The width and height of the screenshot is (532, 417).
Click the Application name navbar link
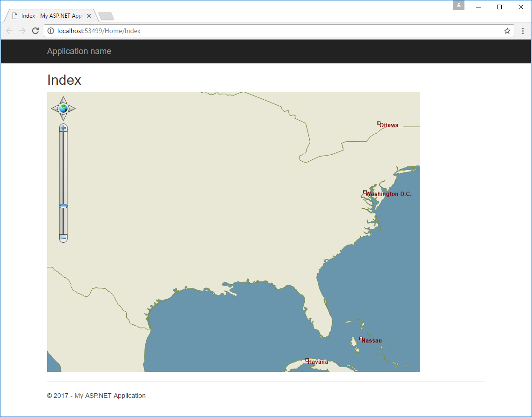click(79, 51)
